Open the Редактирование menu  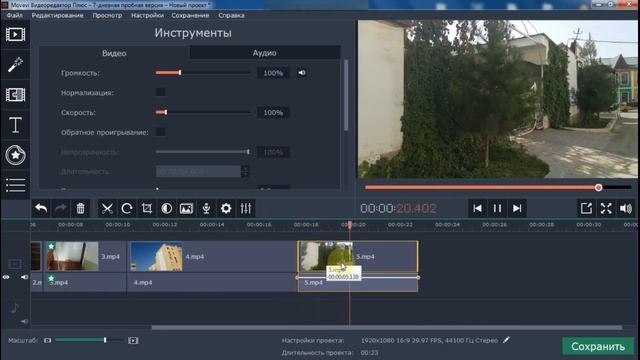tap(58, 16)
